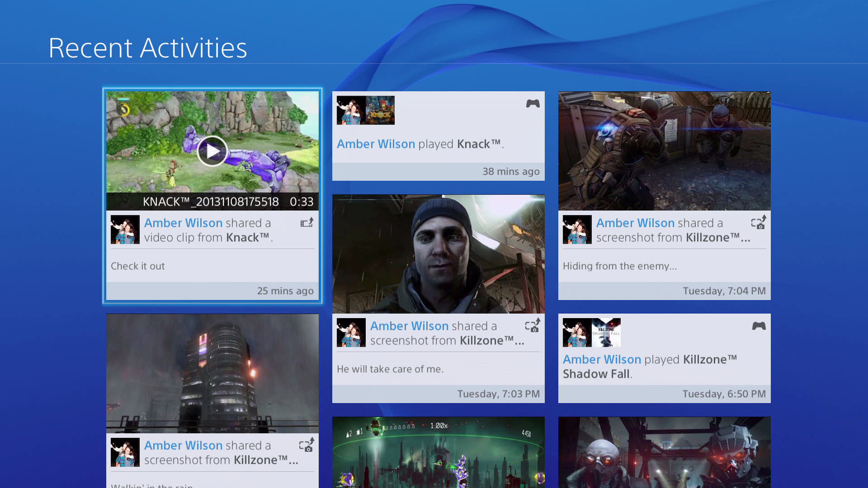Select 'Hiding from the enemy...' caption
The width and height of the screenshot is (868, 488).
(x=620, y=266)
